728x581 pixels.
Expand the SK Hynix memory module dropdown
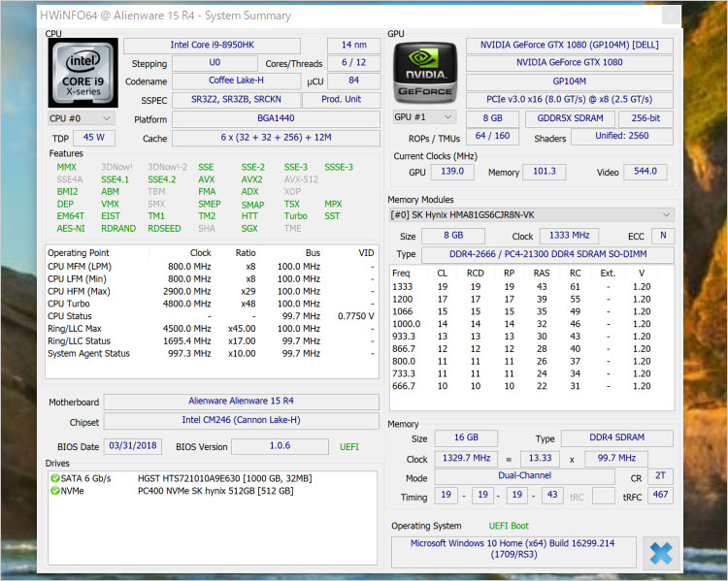pyautogui.click(x=531, y=215)
